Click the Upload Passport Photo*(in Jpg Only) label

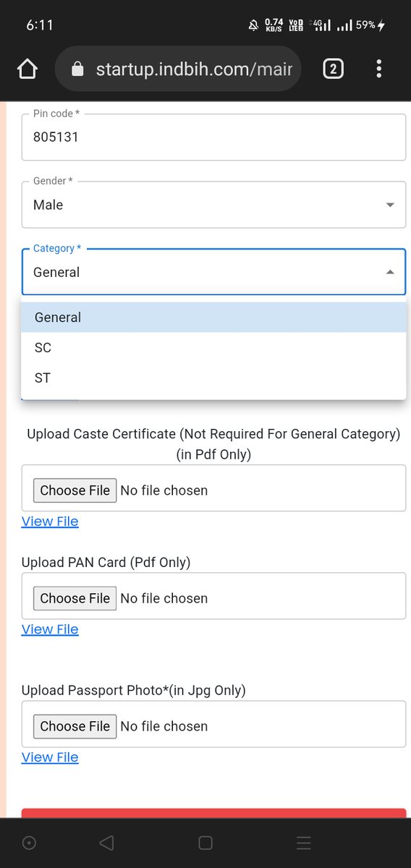(134, 690)
